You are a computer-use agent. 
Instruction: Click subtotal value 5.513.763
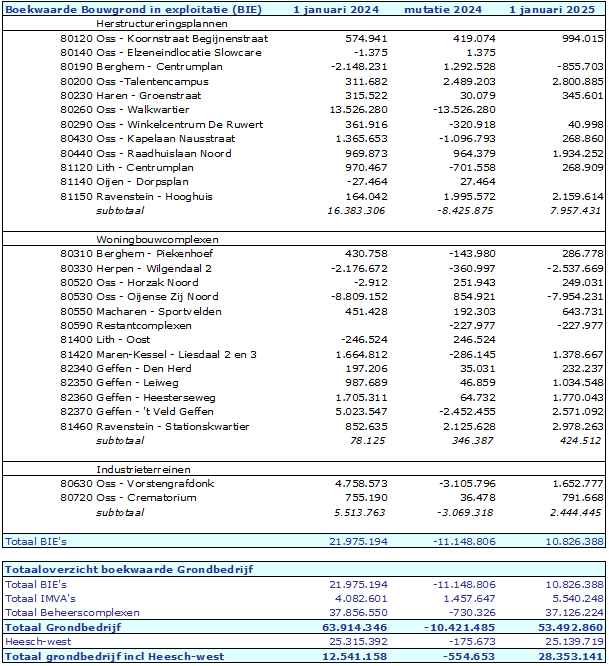pos(359,513)
